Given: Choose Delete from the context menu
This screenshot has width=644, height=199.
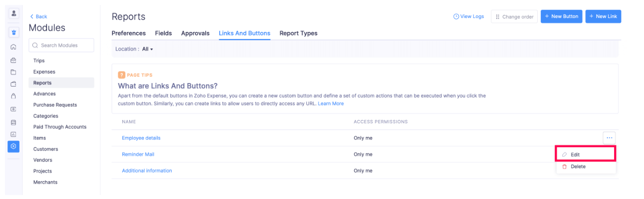Looking at the screenshot, I should tap(586, 166).
